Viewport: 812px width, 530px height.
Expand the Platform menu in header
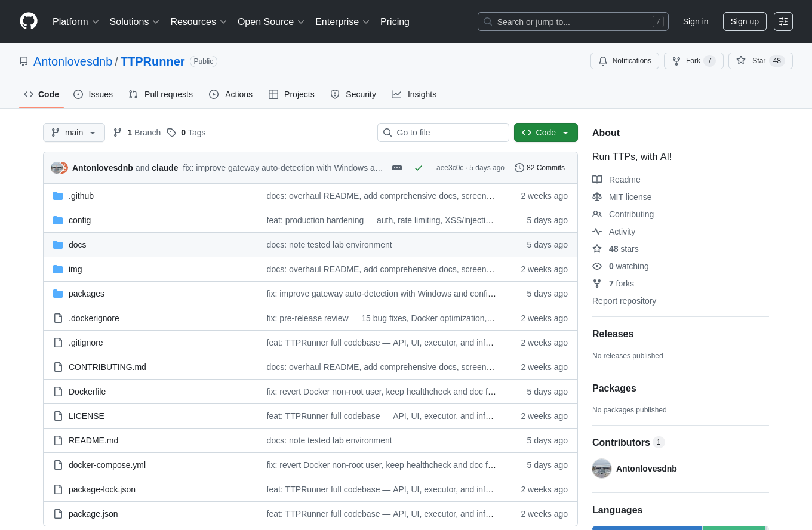(x=76, y=21)
